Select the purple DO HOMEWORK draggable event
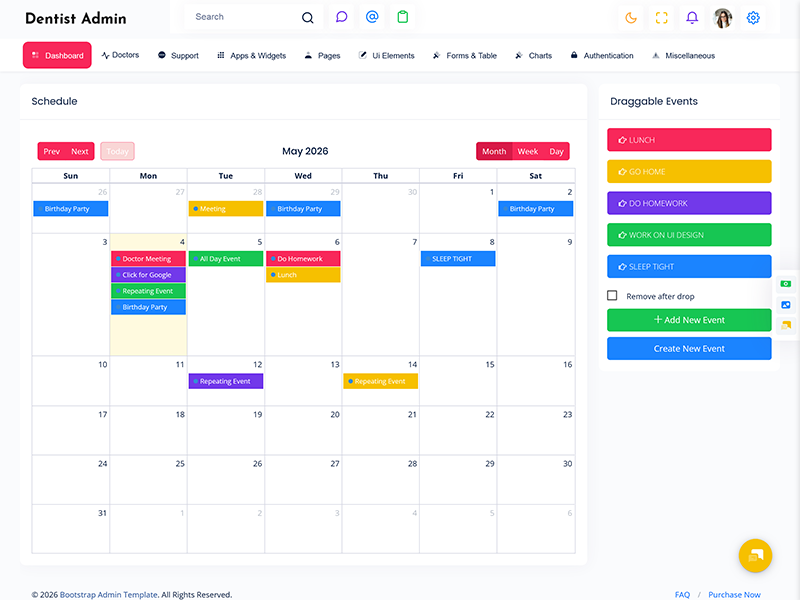Image resolution: width=800 pixels, height=600 pixels. pyautogui.click(x=689, y=203)
